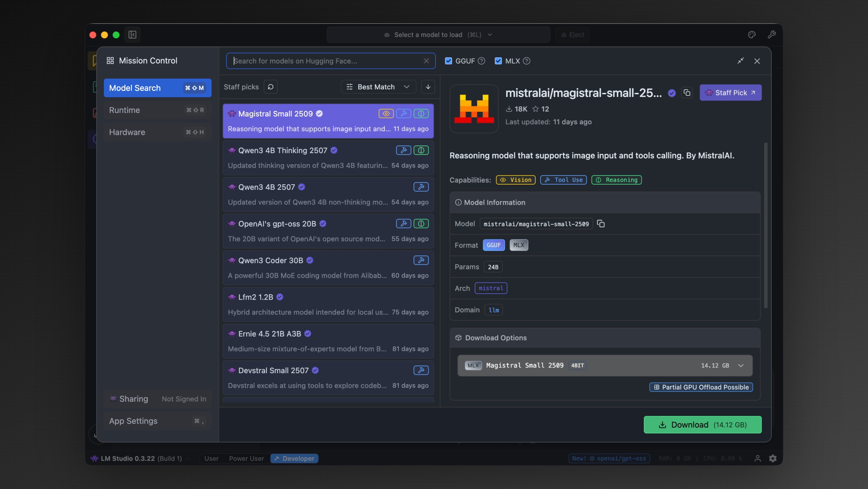Click the green Download 14.12 GB button
Viewport: 868px width, 489px height.
click(x=703, y=425)
